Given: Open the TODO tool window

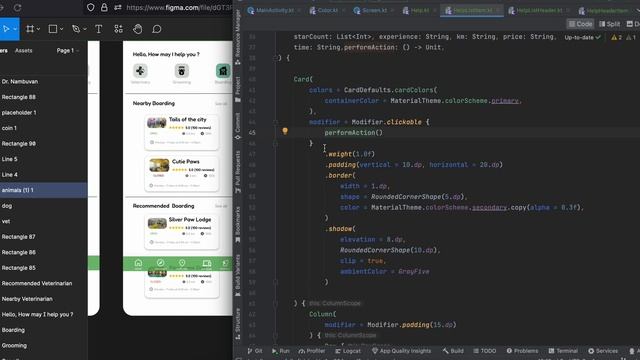Looking at the screenshot, I should (x=485, y=351).
